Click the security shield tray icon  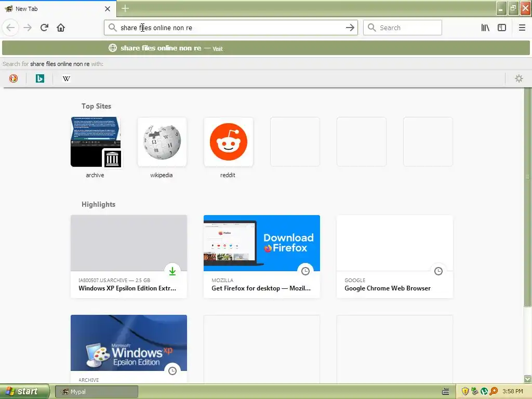(x=465, y=392)
